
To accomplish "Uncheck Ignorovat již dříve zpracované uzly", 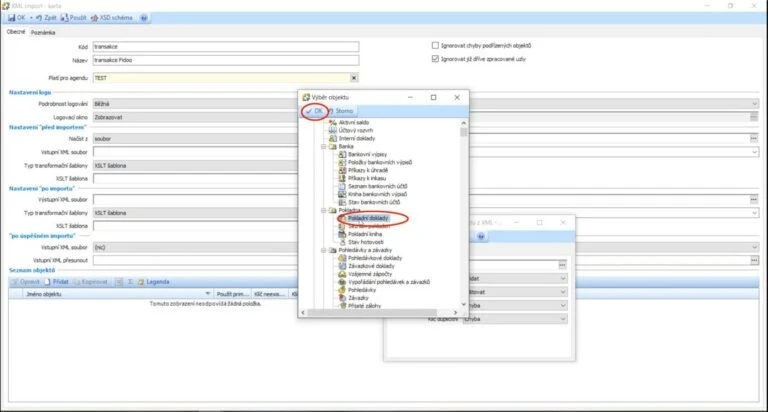I will [x=435, y=59].
